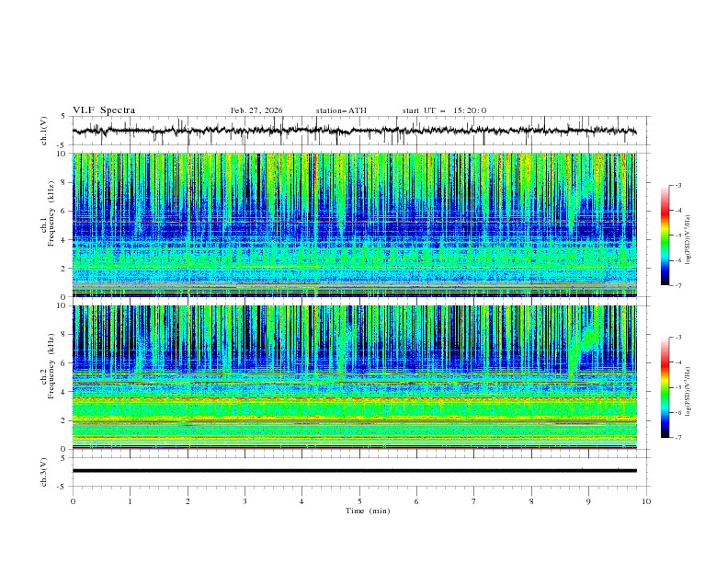Viewport: 728px width, 563px height.
Task: Click the "Feb. 27, 2026" date text
Action: coord(256,110)
